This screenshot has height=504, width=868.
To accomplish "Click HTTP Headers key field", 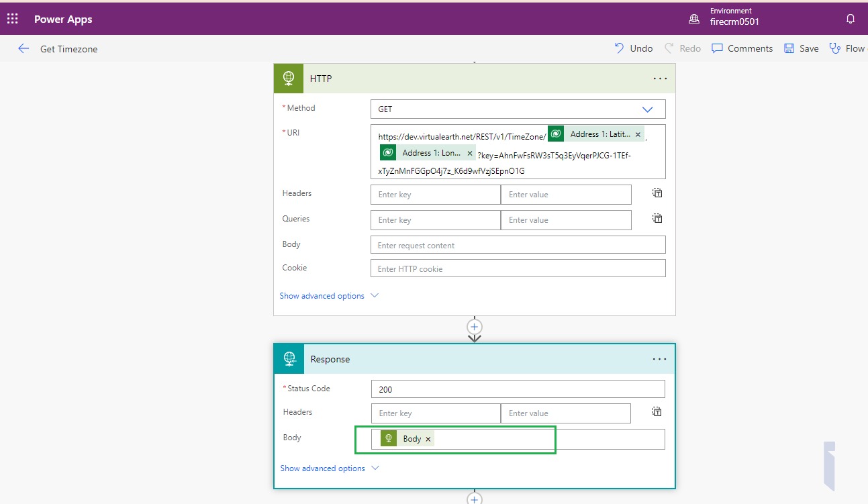I will click(x=436, y=195).
